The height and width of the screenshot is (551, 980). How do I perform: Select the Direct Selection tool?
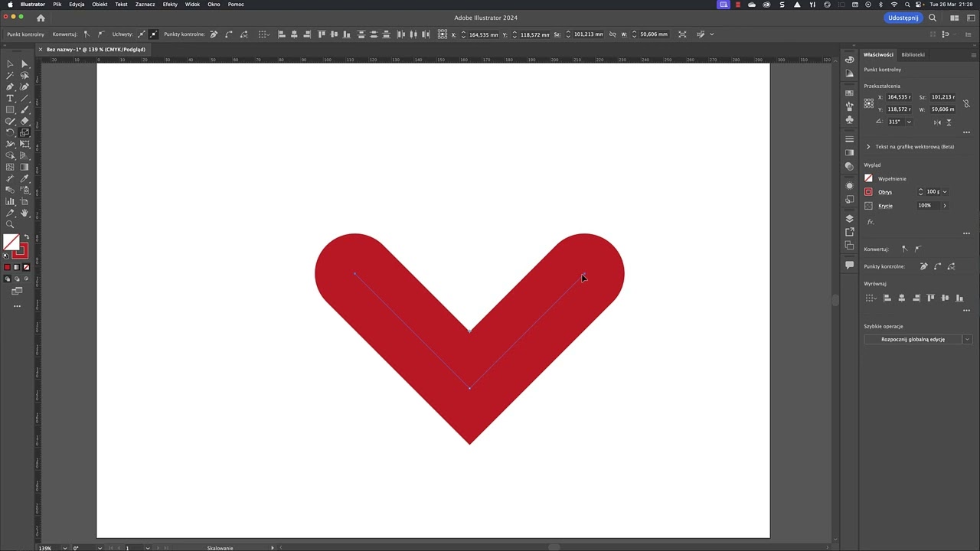click(24, 64)
